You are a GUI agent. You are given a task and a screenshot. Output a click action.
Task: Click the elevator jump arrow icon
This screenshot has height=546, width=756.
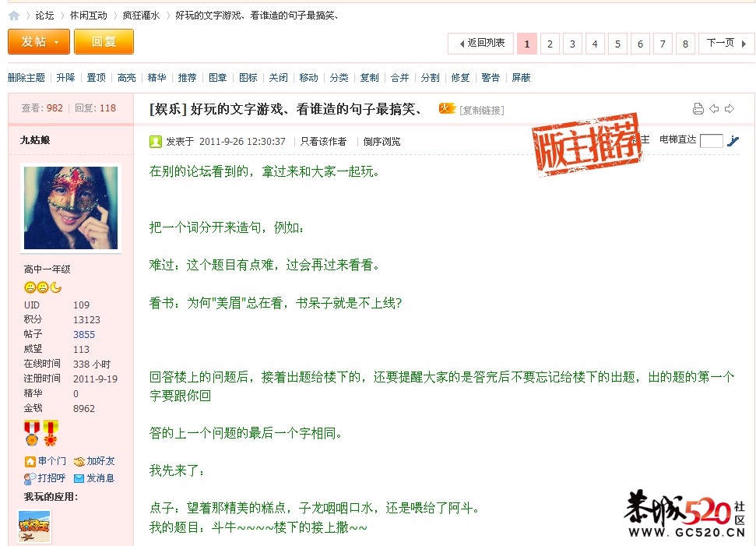(x=733, y=141)
